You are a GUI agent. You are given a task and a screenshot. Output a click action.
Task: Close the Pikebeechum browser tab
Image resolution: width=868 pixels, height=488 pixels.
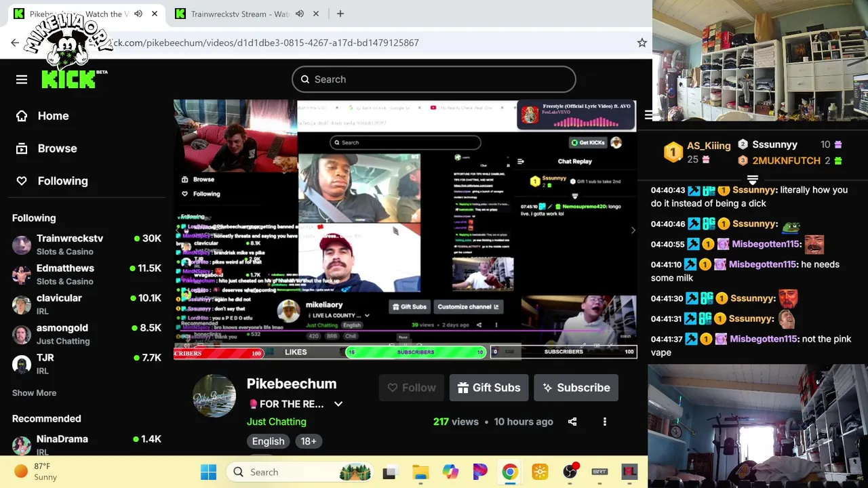tap(155, 14)
